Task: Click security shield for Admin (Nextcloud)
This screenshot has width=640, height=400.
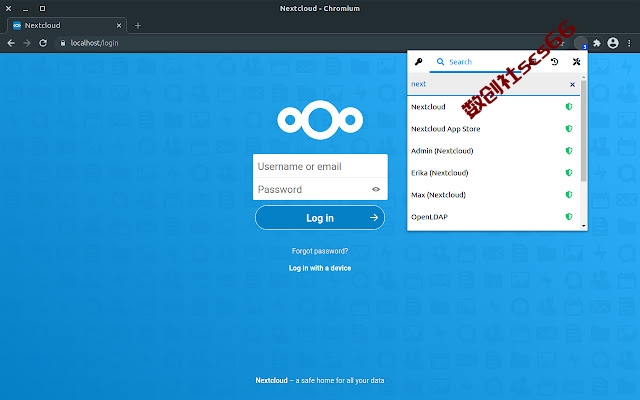Action: [x=569, y=151]
